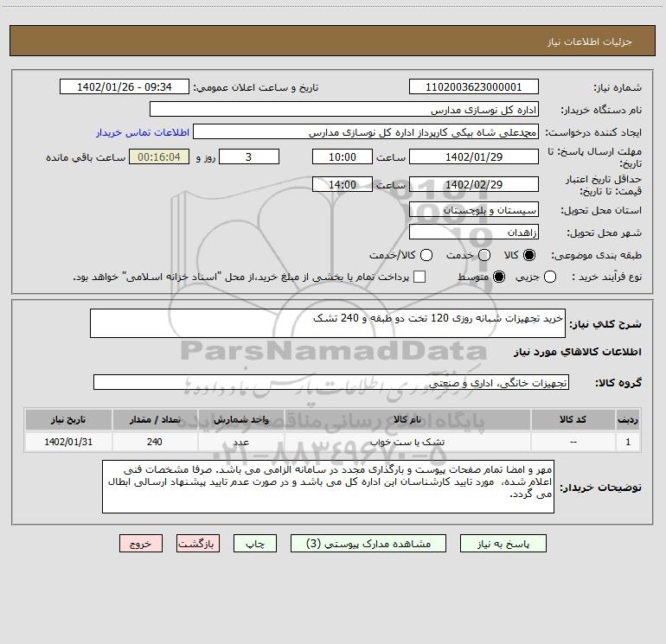Click the need date cell 1402/01/31
666x644 pixels.
(x=68, y=442)
